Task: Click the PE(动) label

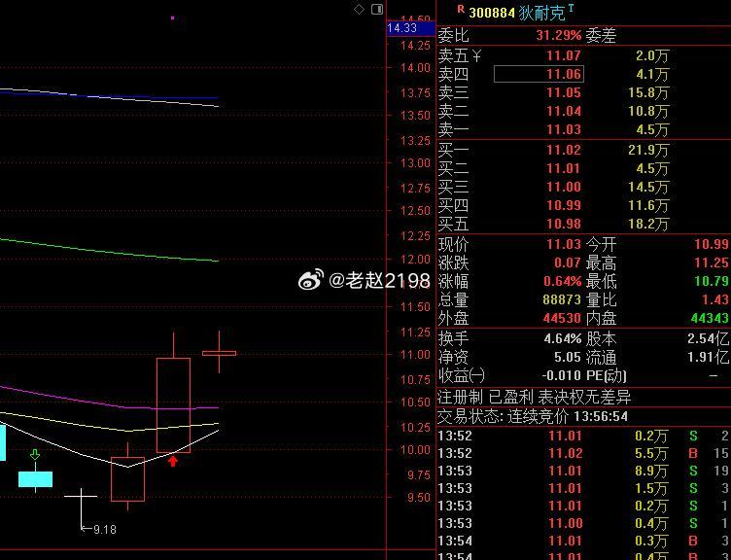Action: click(606, 376)
